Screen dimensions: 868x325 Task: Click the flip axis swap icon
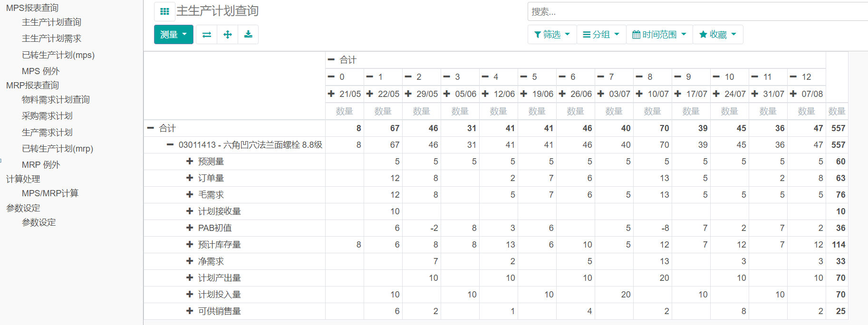(x=207, y=35)
